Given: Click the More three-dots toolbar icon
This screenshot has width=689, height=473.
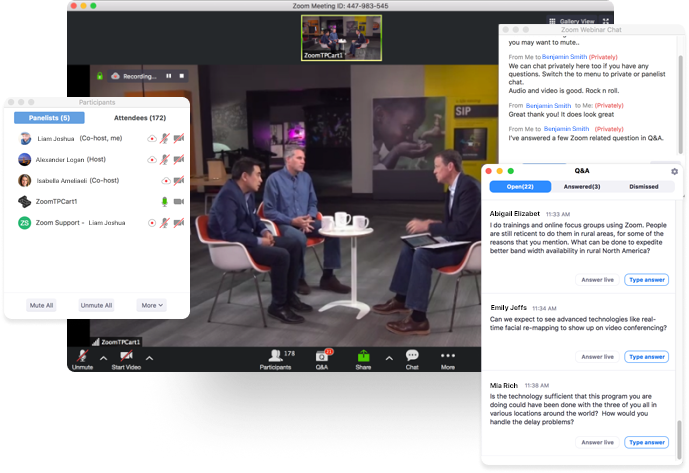Looking at the screenshot, I should (x=448, y=356).
